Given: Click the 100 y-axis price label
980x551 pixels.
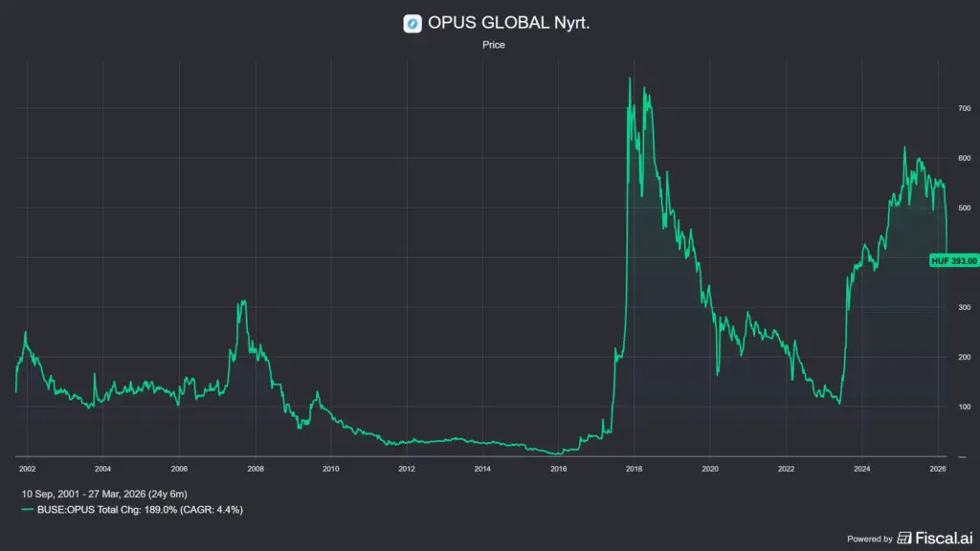Looking at the screenshot, I should pyautogui.click(x=965, y=407).
